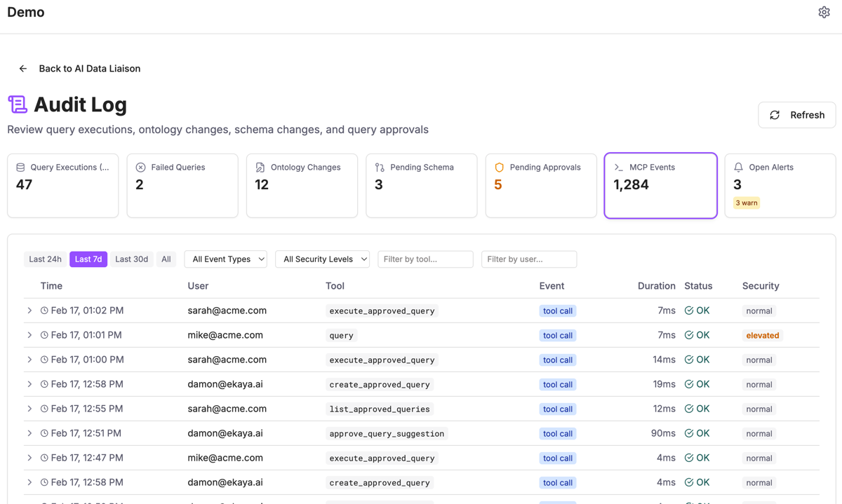Screen dimensions: 842x504
Task: Click the Refresh button
Action: (x=796, y=114)
